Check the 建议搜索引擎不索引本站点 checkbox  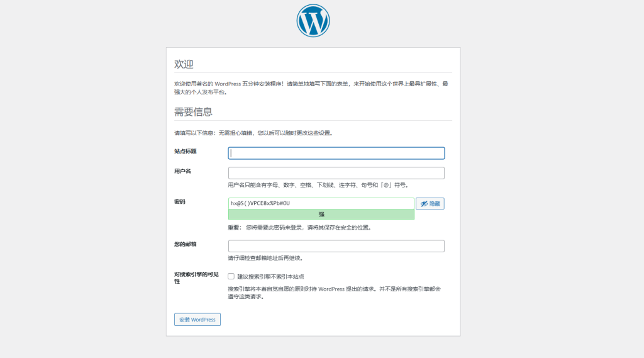pyautogui.click(x=231, y=276)
